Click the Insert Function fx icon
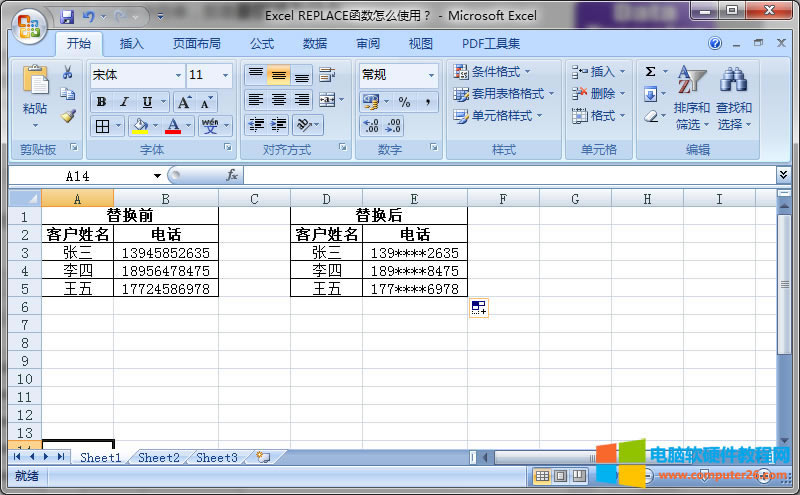Viewport: 800px width, 495px height. click(x=232, y=175)
